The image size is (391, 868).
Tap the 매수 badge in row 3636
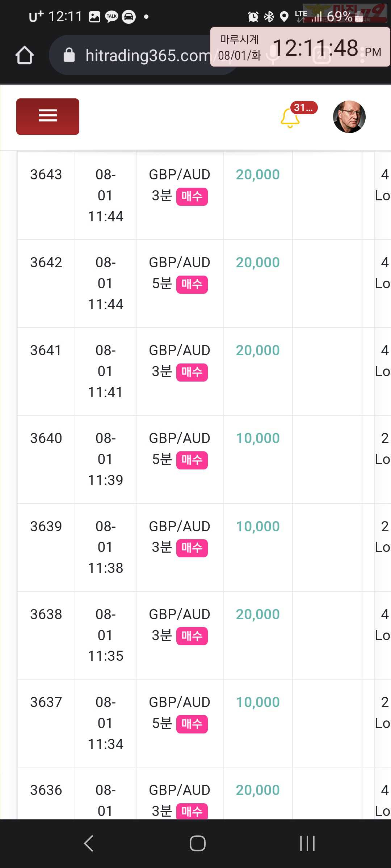[x=192, y=812]
